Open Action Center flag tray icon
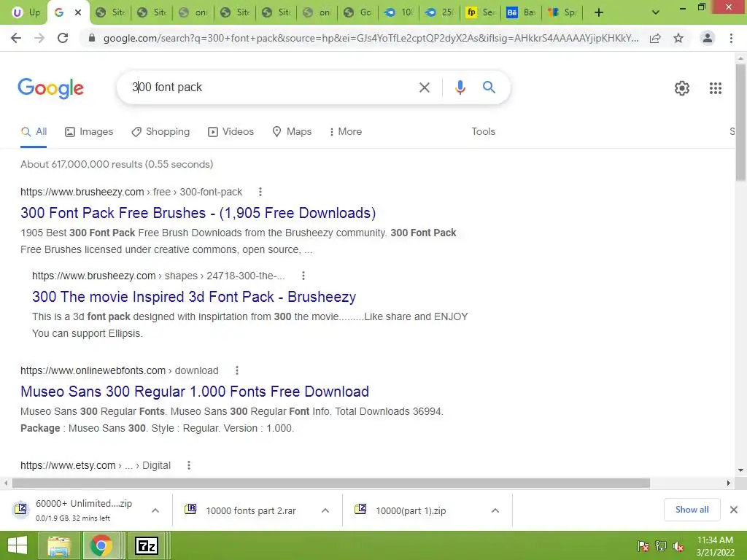 643,546
